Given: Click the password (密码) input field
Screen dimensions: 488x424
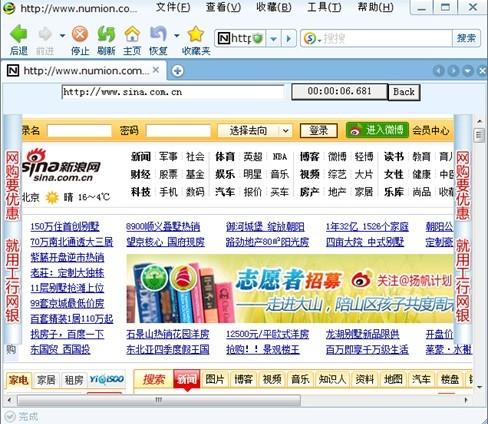Looking at the screenshot, I should (x=178, y=131).
